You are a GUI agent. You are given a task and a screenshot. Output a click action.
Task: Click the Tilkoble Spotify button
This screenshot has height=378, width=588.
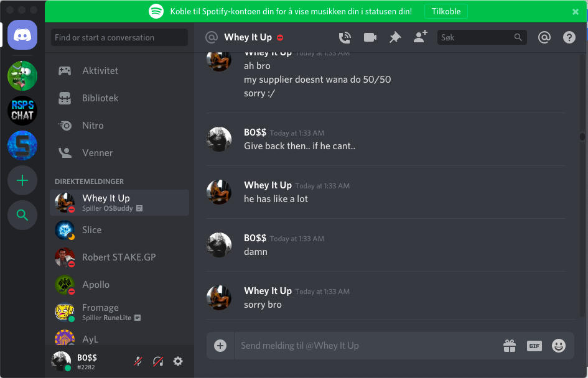(446, 11)
